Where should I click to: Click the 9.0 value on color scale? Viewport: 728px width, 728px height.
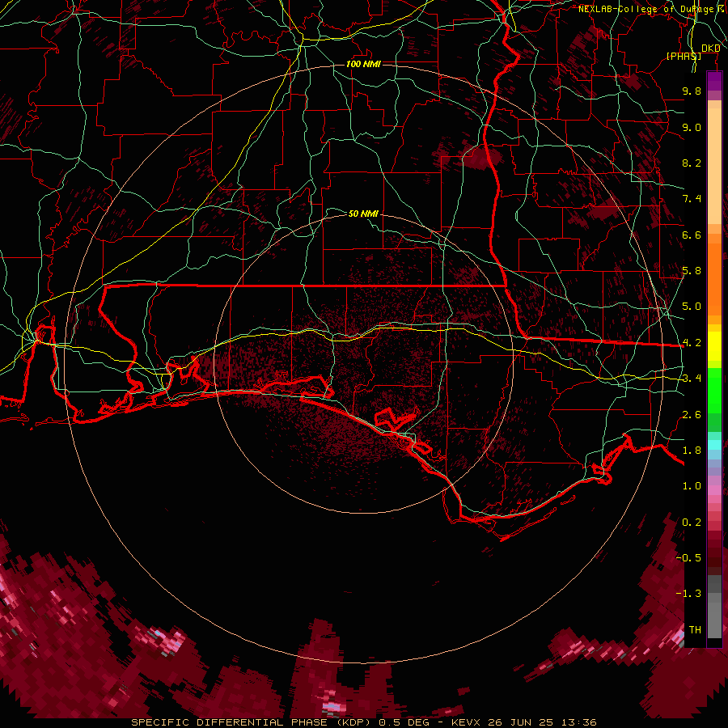[692, 128]
